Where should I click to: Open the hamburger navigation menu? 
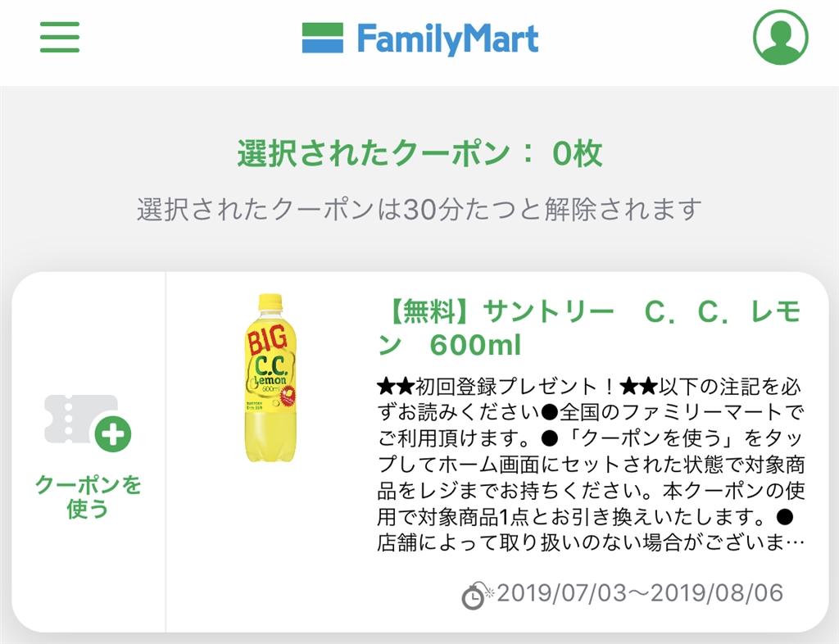[60, 37]
